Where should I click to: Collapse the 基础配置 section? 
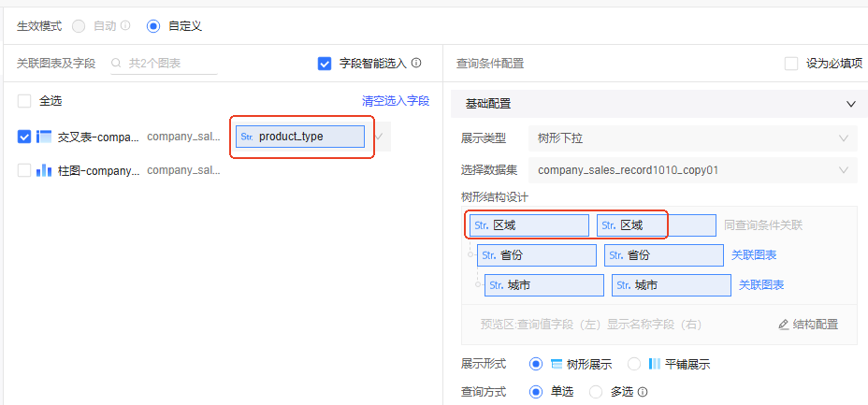click(850, 104)
